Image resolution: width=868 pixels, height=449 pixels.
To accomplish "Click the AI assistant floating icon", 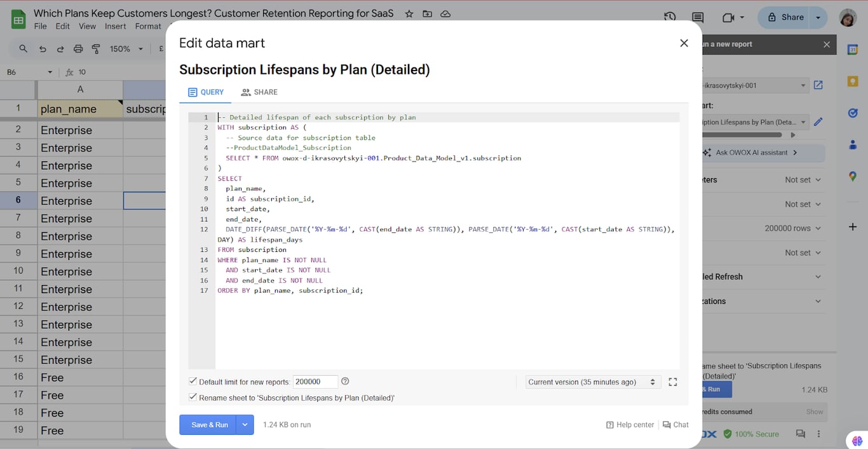I will coord(856,439).
